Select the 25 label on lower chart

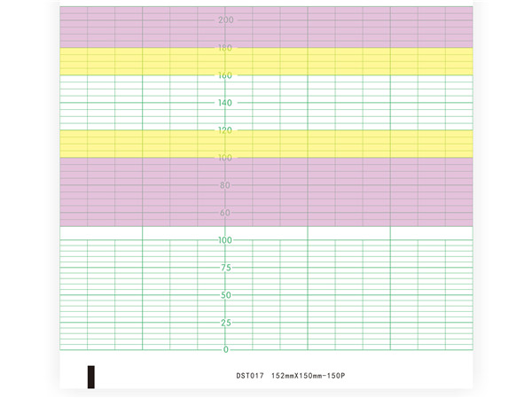tap(225, 323)
